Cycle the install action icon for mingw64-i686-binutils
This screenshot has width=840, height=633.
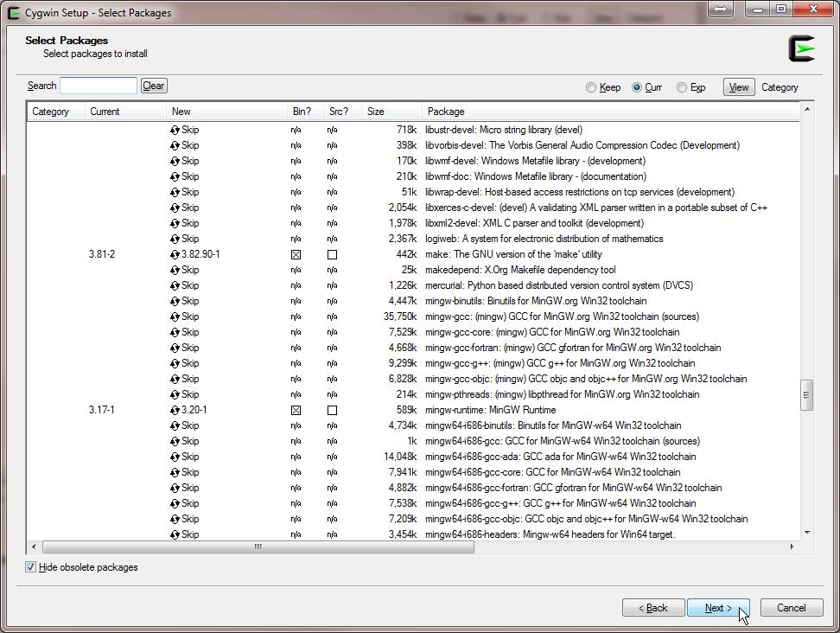point(175,425)
